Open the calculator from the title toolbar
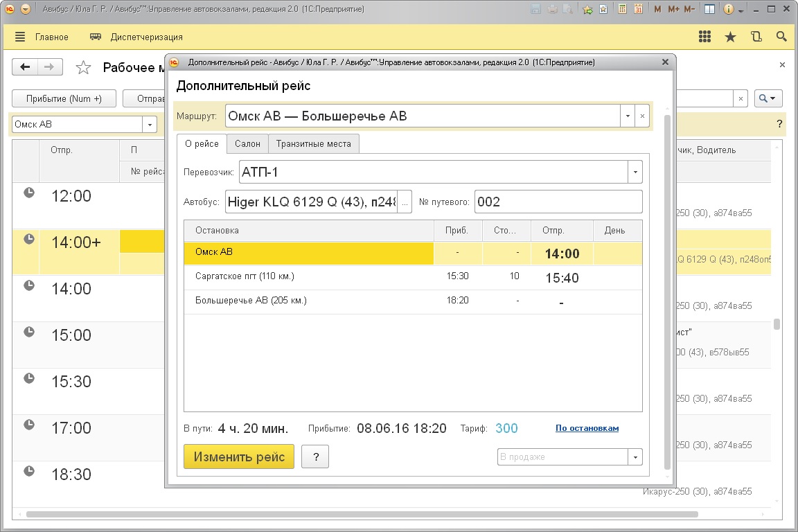Screen dimensions: 798x532 [623, 10]
